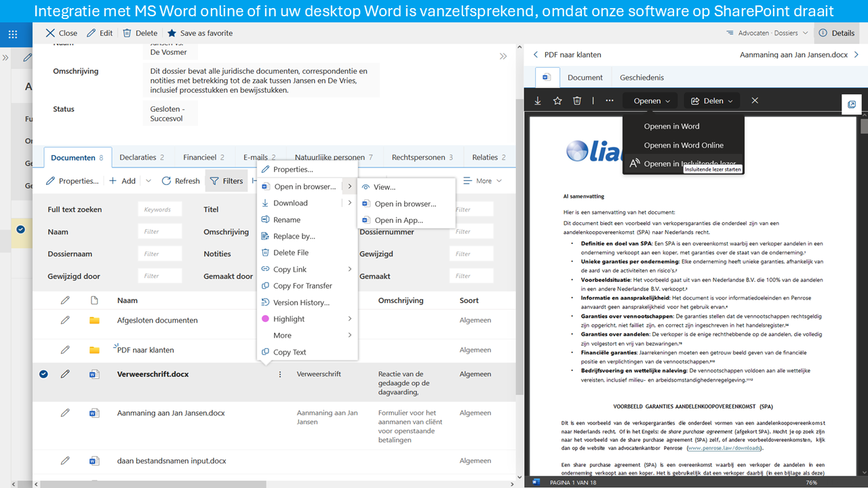Viewport: 868px width, 488px height.
Task: Click the folder icon of Afgesloten documenten
Action: 94,320
